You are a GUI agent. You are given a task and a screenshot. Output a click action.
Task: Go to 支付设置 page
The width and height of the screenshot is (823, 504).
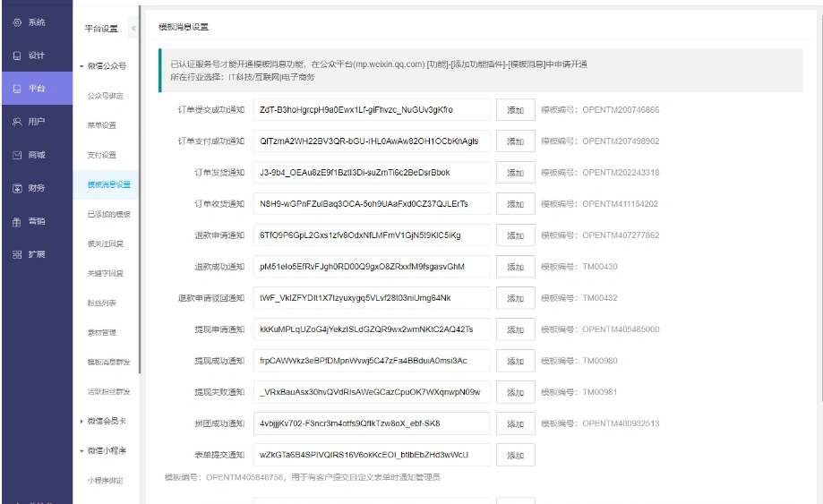click(x=102, y=155)
